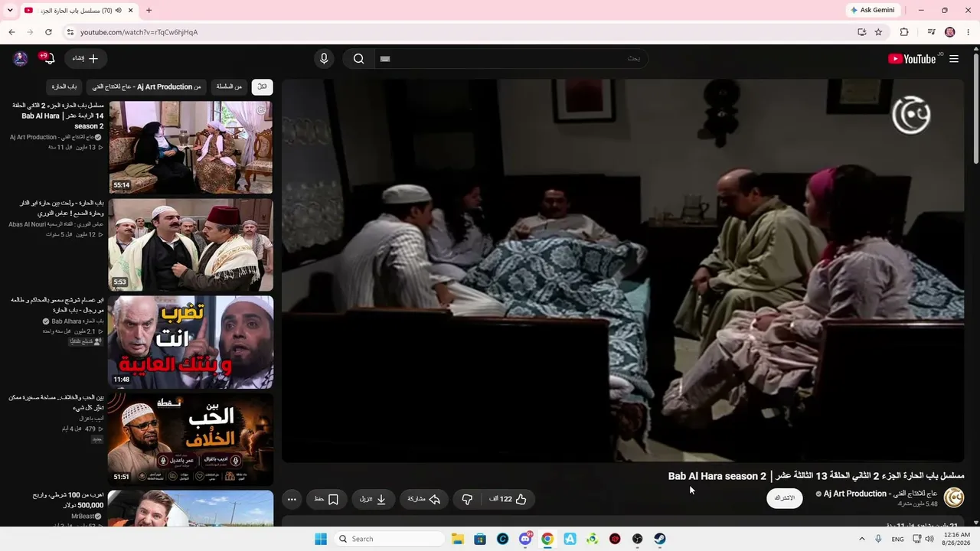The width and height of the screenshot is (980, 551).
Task: Open Discord from the taskbar
Action: pos(525,539)
